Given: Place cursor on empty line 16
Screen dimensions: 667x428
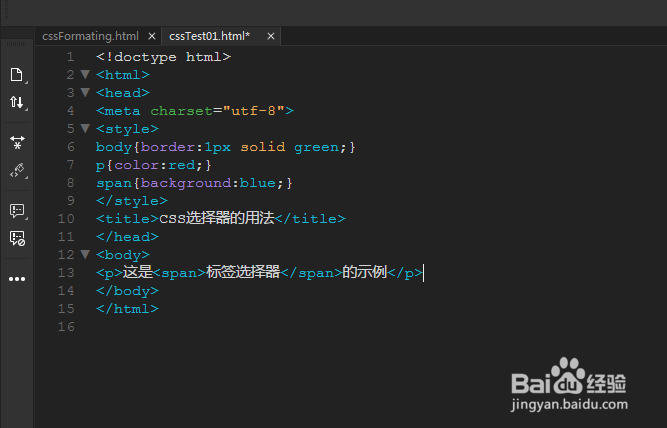Looking at the screenshot, I should (x=200, y=327).
